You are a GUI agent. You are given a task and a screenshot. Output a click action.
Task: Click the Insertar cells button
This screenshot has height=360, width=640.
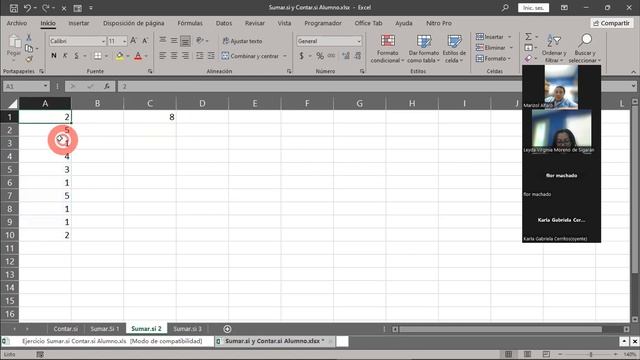(493, 37)
